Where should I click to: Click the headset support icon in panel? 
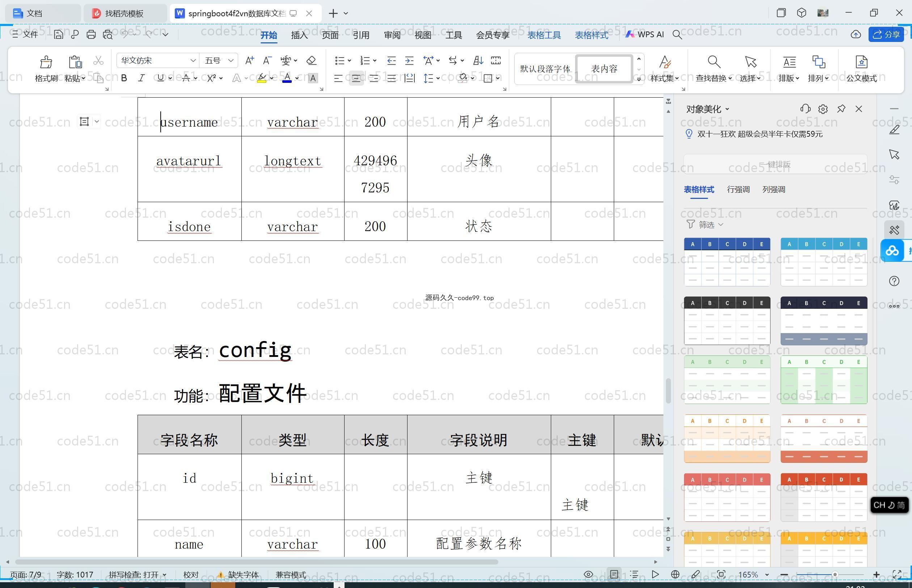tap(805, 109)
